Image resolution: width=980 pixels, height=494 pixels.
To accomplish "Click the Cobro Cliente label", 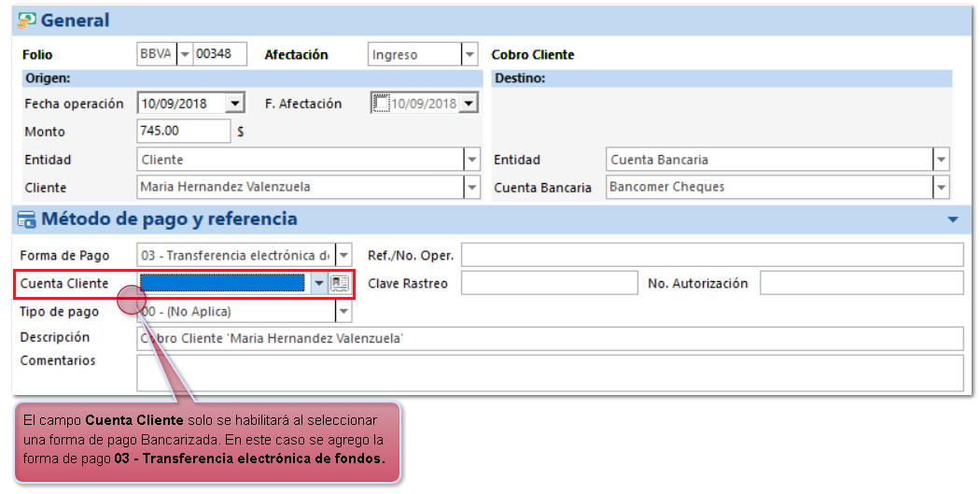I will pos(533,55).
